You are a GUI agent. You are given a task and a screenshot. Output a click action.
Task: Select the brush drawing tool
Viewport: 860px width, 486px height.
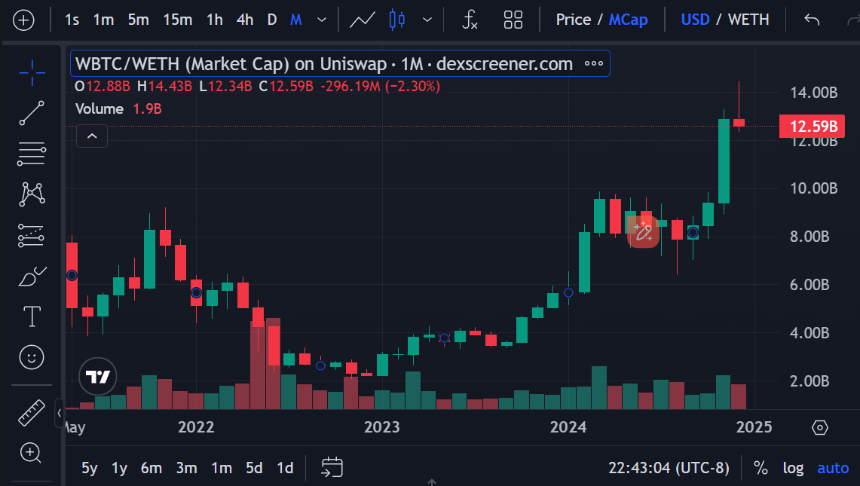tap(32, 276)
